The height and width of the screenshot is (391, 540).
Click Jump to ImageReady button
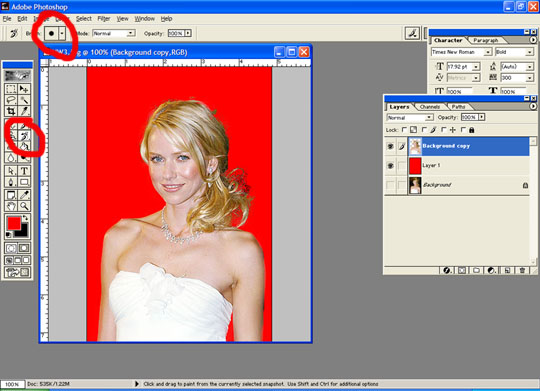coord(17,272)
